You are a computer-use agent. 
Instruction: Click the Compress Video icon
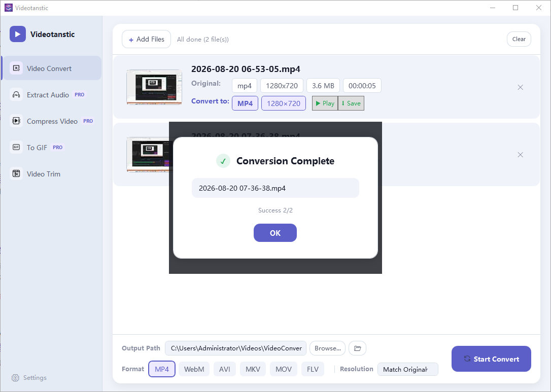click(16, 121)
